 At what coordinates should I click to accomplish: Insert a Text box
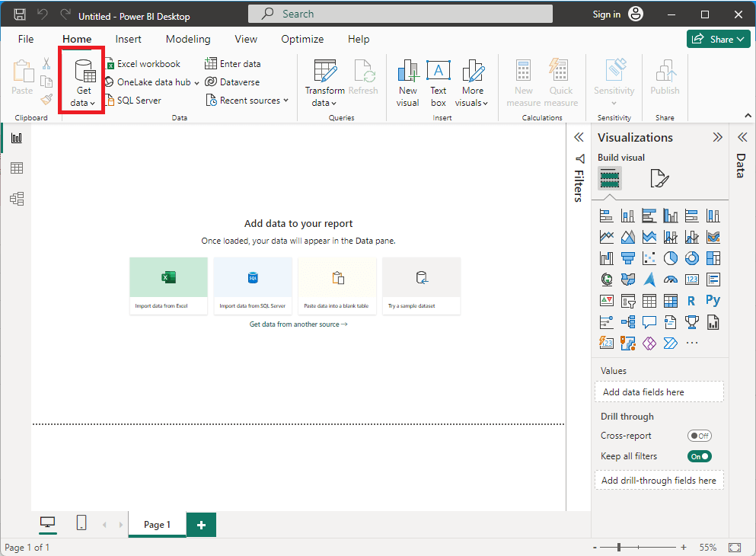pyautogui.click(x=439, y=83)
